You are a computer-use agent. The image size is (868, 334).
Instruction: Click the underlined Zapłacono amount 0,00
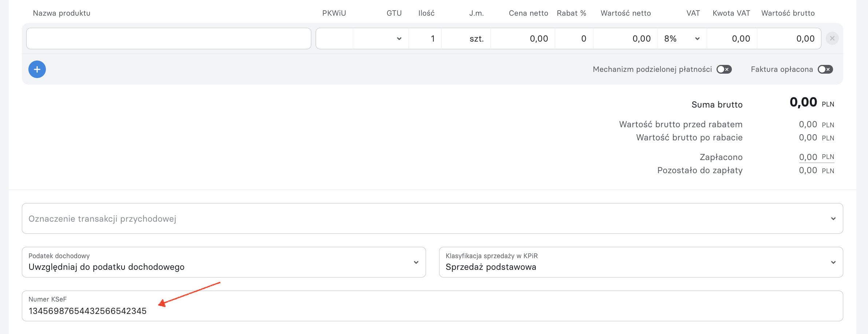[x=808, y=157]
